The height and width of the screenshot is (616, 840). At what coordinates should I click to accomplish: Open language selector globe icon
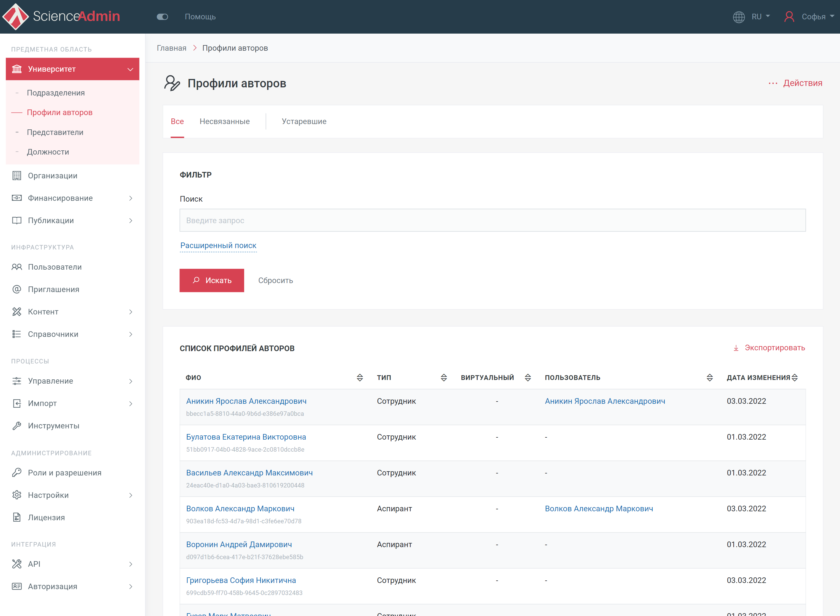click(739, 17)
